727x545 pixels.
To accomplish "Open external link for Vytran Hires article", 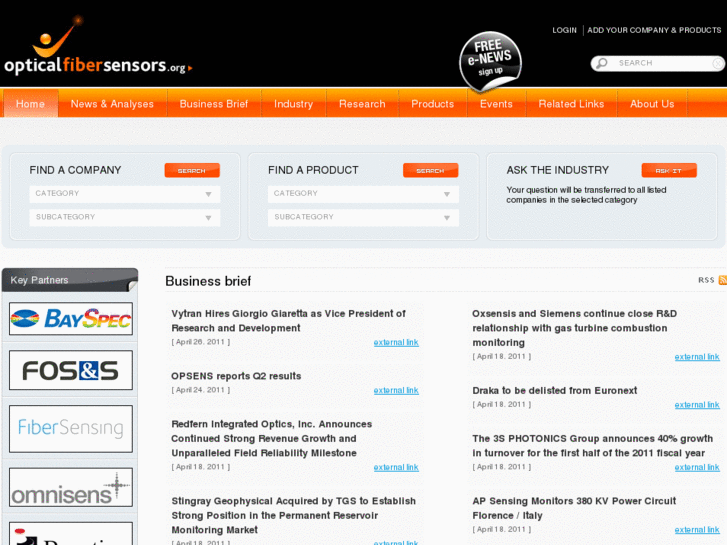I will pos(396,342).
